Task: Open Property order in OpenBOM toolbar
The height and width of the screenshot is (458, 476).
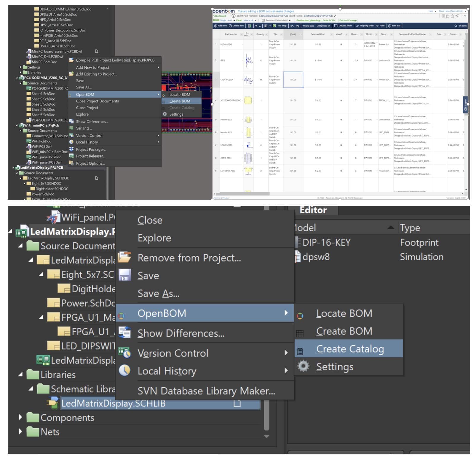Action: 365,26
